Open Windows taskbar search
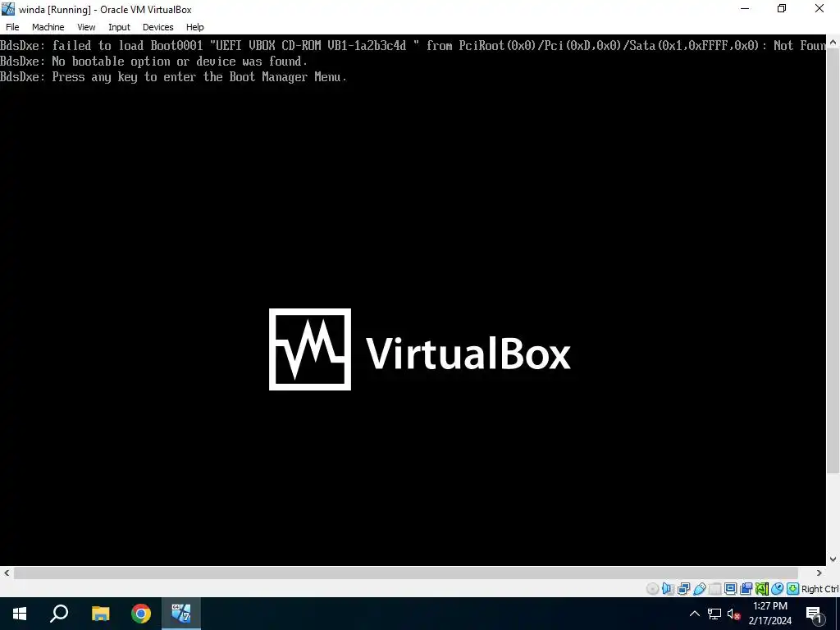The image size is (840, 630). point(59,614)
